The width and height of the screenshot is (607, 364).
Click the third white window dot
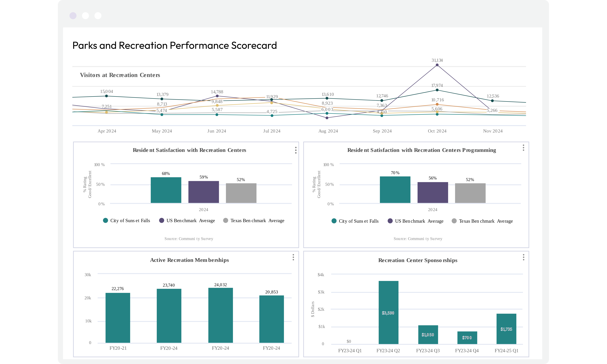[x=98, y=16]
